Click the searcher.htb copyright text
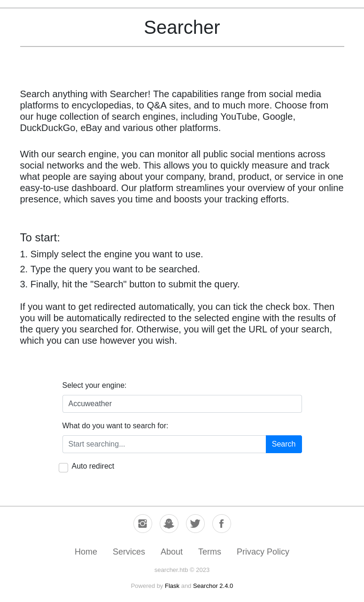The width and height of the screenshot is (364, 602). click(182, 570)
